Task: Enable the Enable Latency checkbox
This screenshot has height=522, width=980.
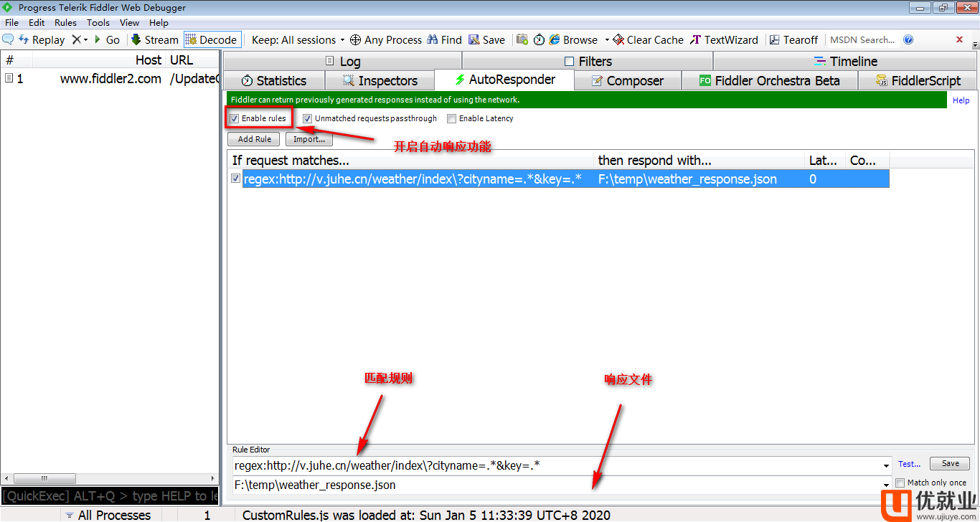Action: pos(451,118)
